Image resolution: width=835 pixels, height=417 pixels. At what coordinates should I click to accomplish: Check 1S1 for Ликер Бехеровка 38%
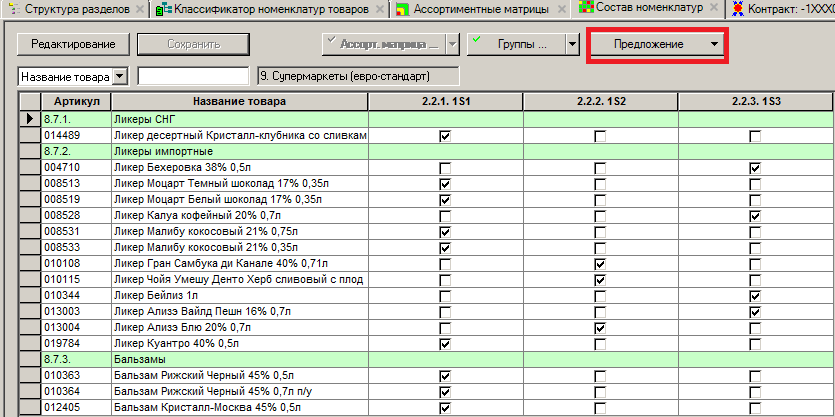(x=445, y=168)
